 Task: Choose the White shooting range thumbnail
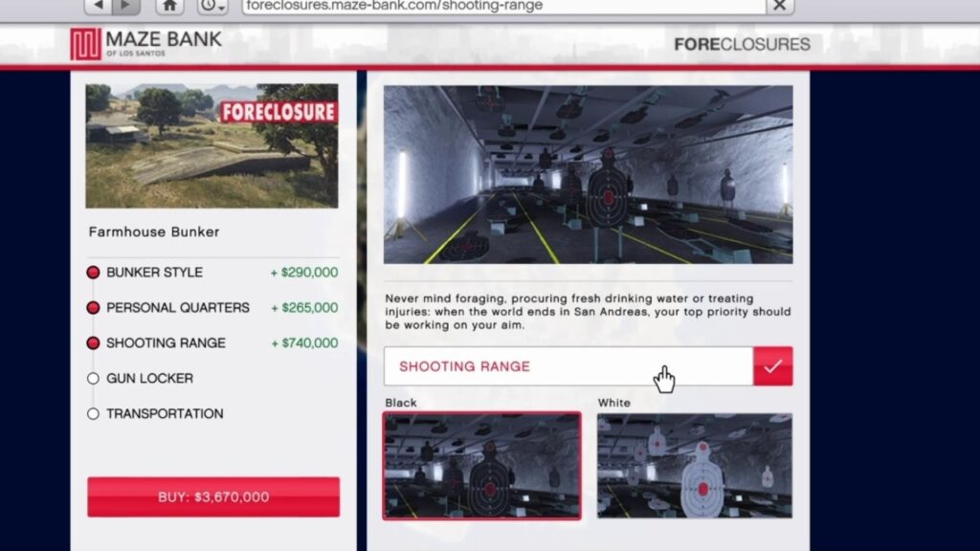[x=695, y=466]
